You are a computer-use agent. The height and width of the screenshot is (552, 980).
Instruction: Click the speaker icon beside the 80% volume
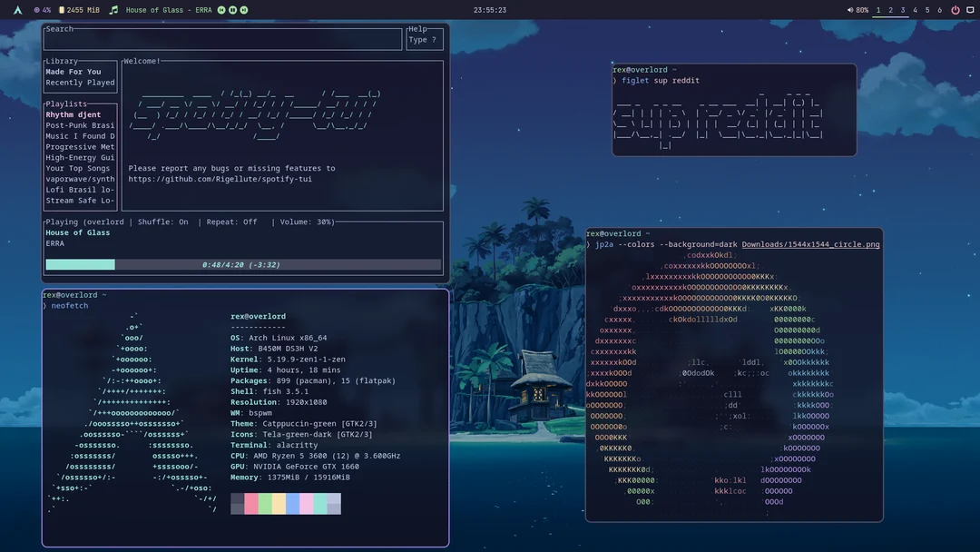851,9
